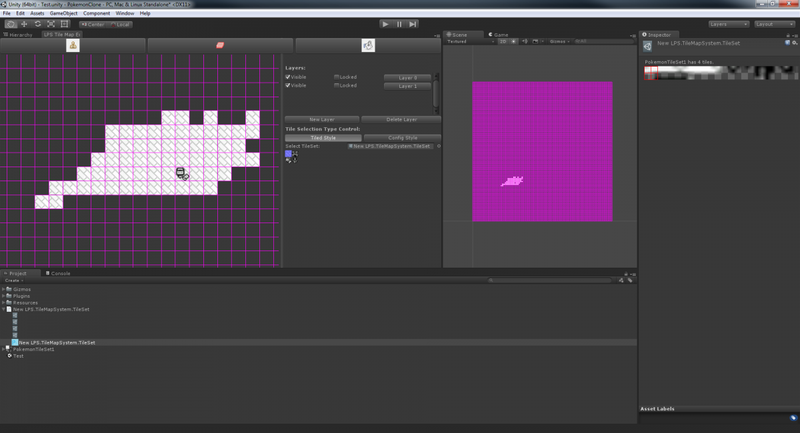Collapse the New LPS.TileMapSystem.TileSet parent asset
Image resolution: width=800 pixels, height=433 pixels.
[4, 309]
